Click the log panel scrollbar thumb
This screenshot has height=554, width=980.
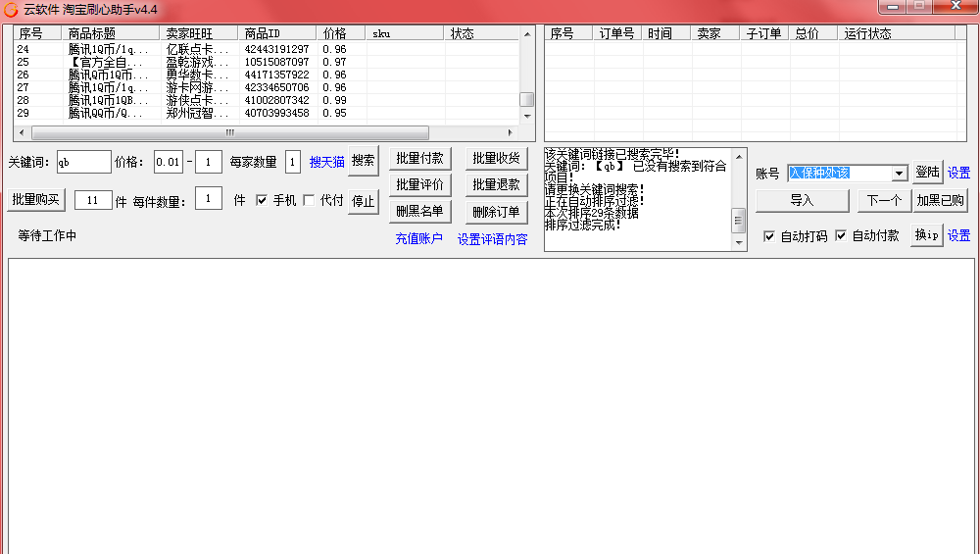(x=739, y=220)
